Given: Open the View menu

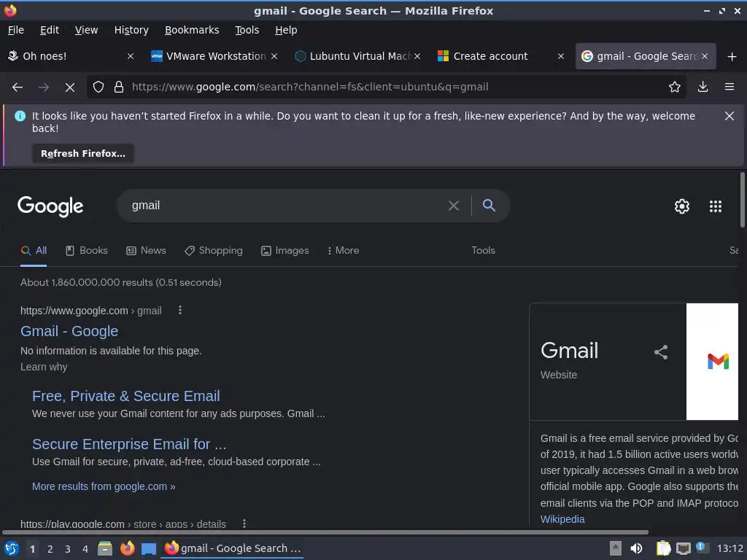Looking at the screenshot, I should [86, 30].
